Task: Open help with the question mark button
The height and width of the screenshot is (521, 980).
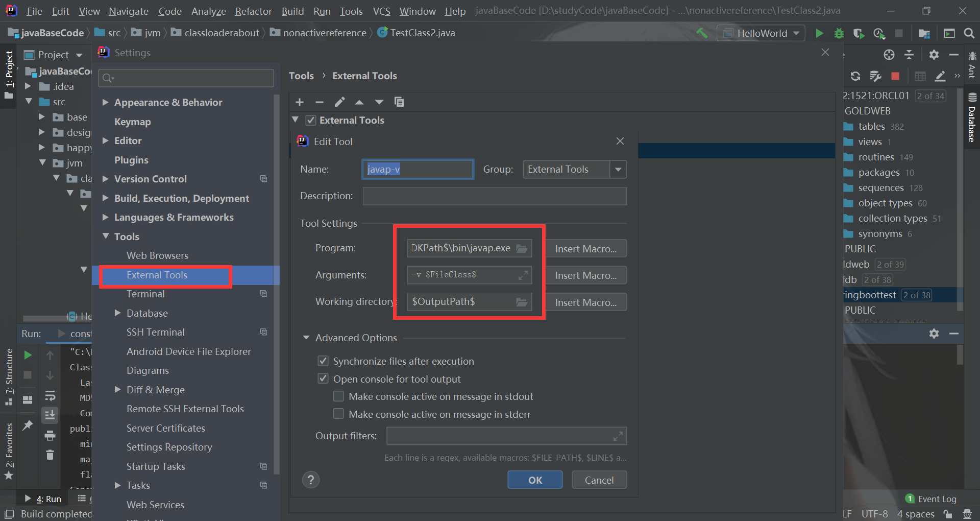Action: [311, 480]
